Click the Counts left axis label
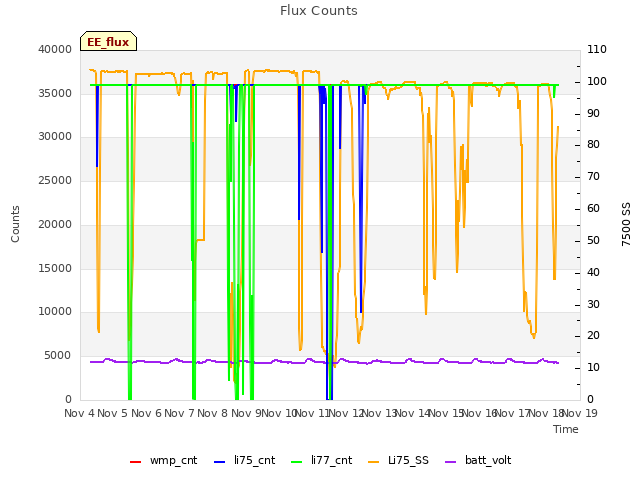 [15, 224]
